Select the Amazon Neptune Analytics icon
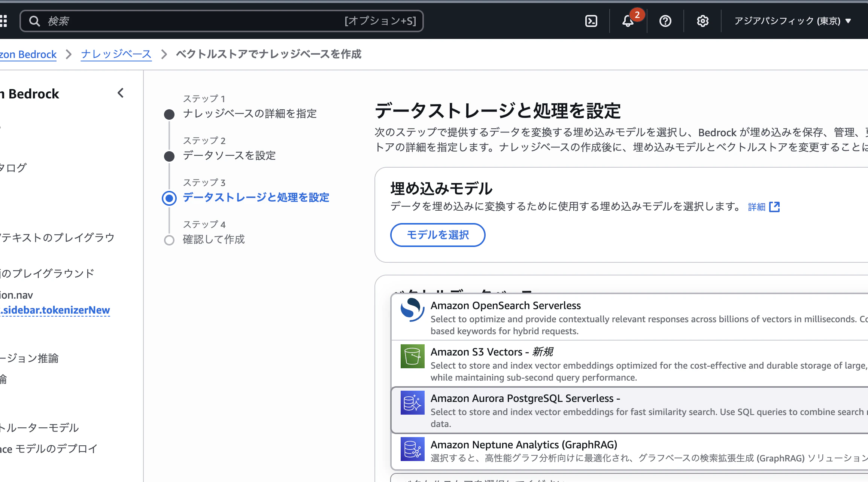 click(x=412, y=449)
